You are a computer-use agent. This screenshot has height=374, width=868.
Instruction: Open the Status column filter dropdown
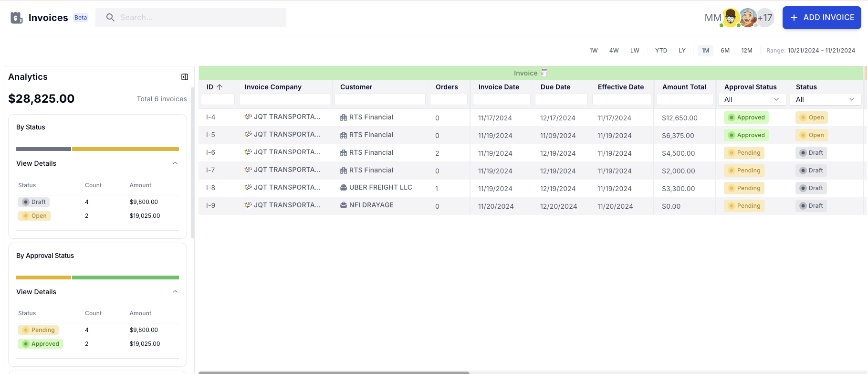click(825, 99)
